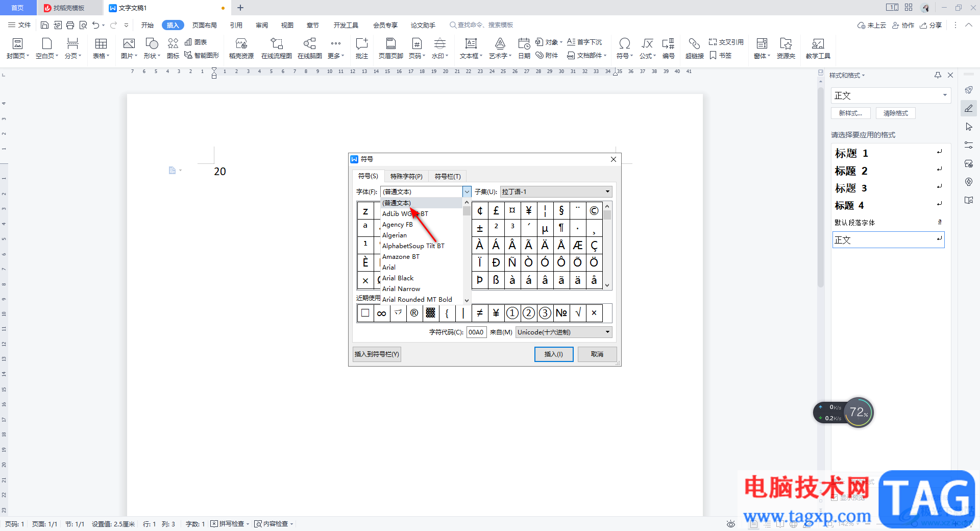The image size is (980, 531).
Task: Open the shapes (形状) tool
Action: coord(152,49)
